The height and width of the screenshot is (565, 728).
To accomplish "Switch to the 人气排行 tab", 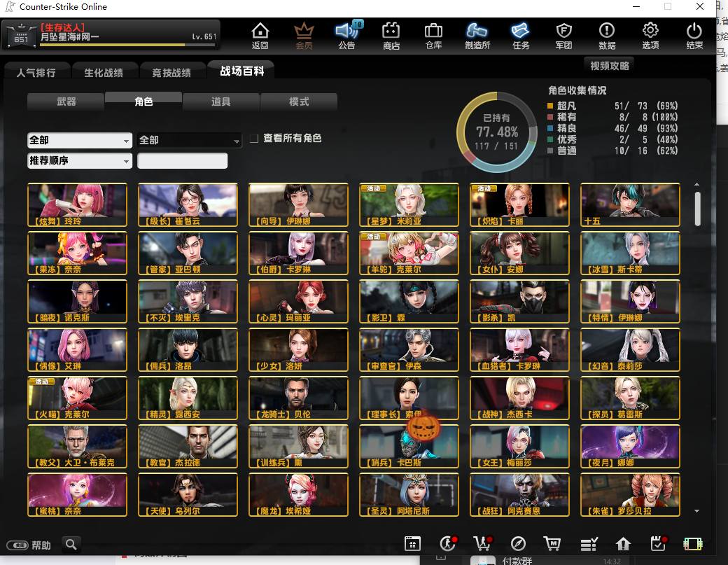I will [x=36, y=72].
